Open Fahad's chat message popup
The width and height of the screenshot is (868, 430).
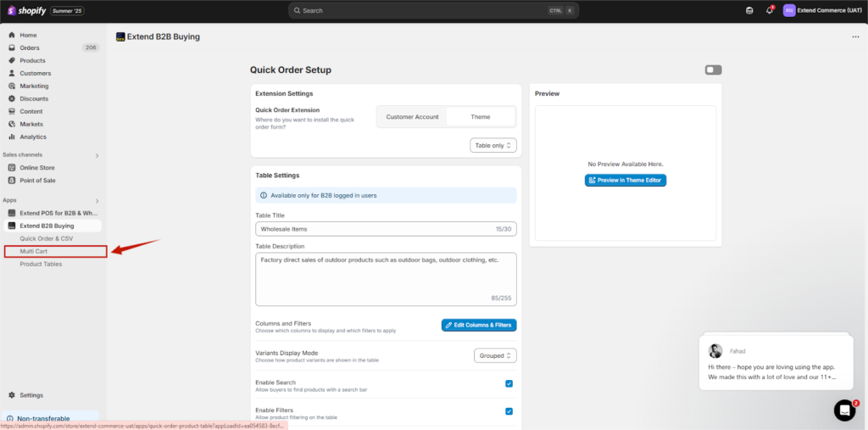(x=776, y=362)
